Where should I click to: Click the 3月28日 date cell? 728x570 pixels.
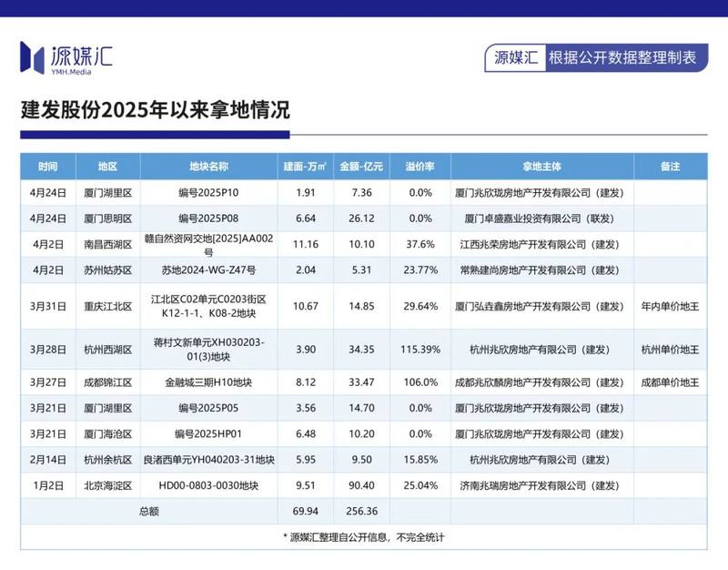pos(48,350)
